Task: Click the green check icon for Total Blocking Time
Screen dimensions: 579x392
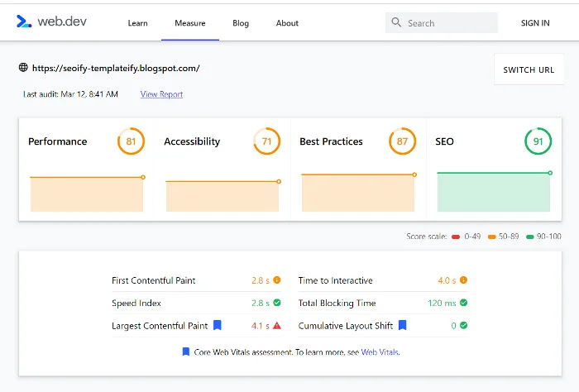Action: click(x=463, y=304)
